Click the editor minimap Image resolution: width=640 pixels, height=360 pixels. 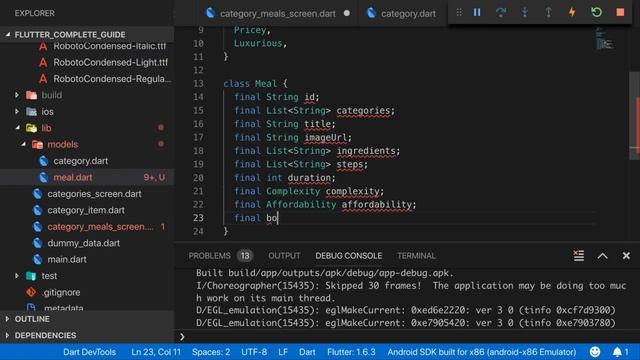tap(604, 39)
